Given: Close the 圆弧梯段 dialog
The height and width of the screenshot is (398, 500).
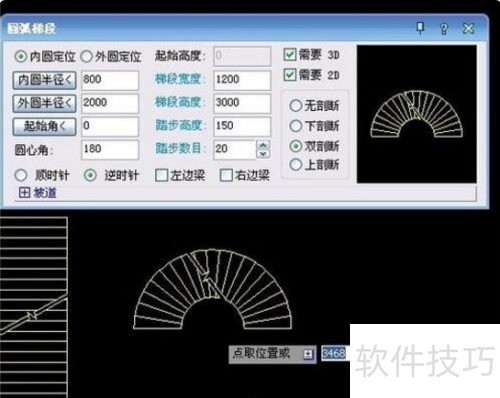Looking at the screenshot, I should pyautogui.click(x=469, y=29).
